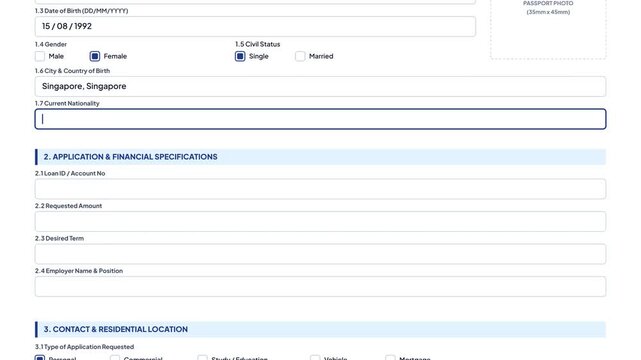
Task: Click the '1.7 Current Nationality' label
Action: (67, 103)
